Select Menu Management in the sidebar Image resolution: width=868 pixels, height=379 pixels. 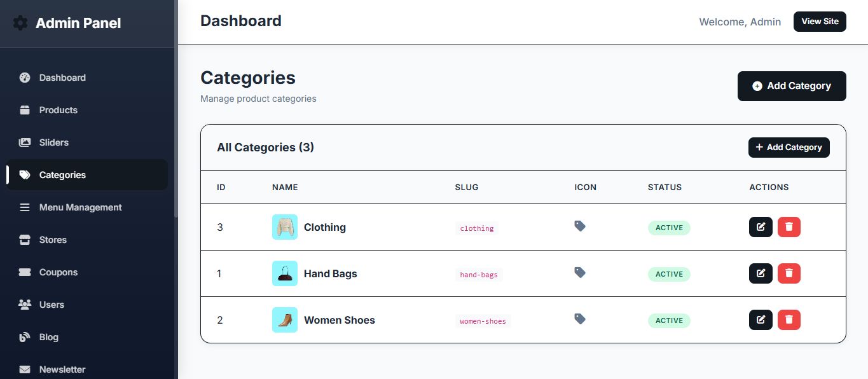click(x=80, y=207)
